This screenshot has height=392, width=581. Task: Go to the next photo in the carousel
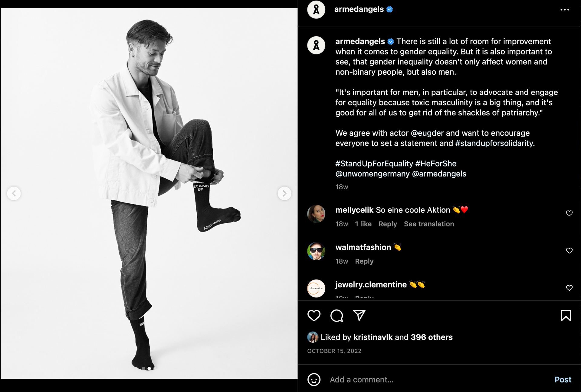(284, 193)
